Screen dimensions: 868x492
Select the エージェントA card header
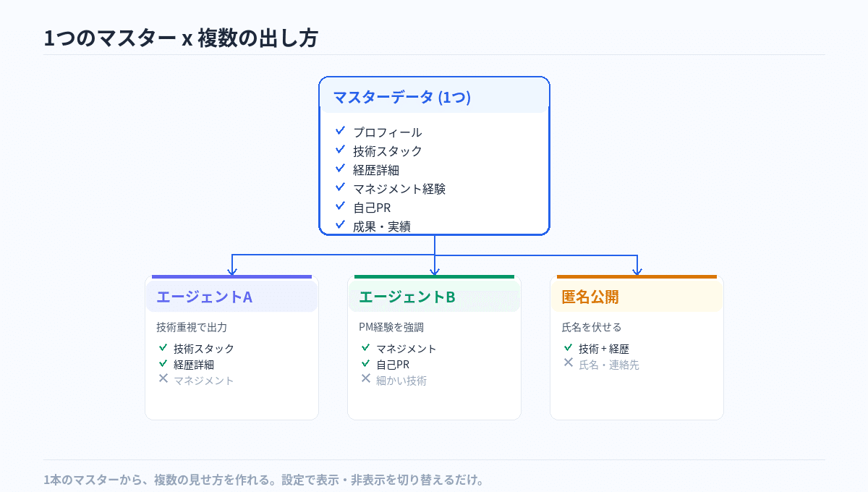tap(231, 297)
